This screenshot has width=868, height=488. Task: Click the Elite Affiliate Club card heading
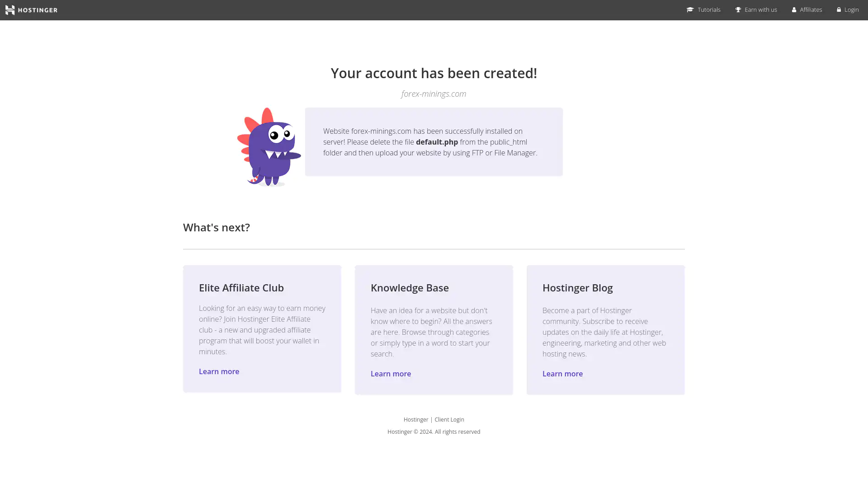tap(241, 287)
